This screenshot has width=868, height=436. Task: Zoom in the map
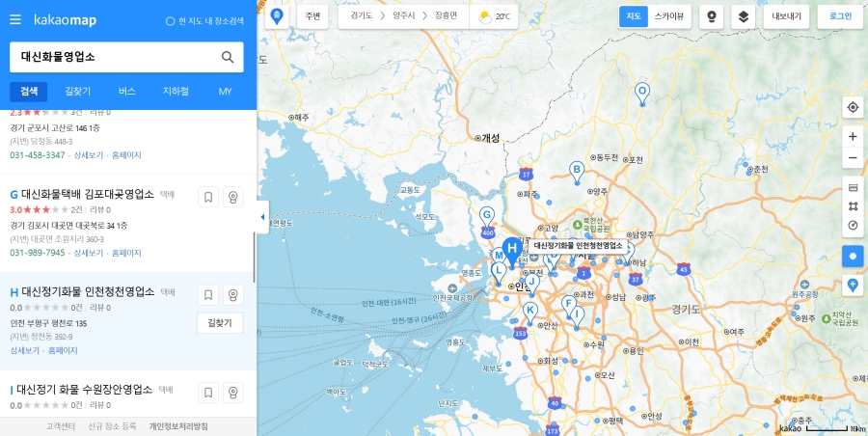point(853,137)
